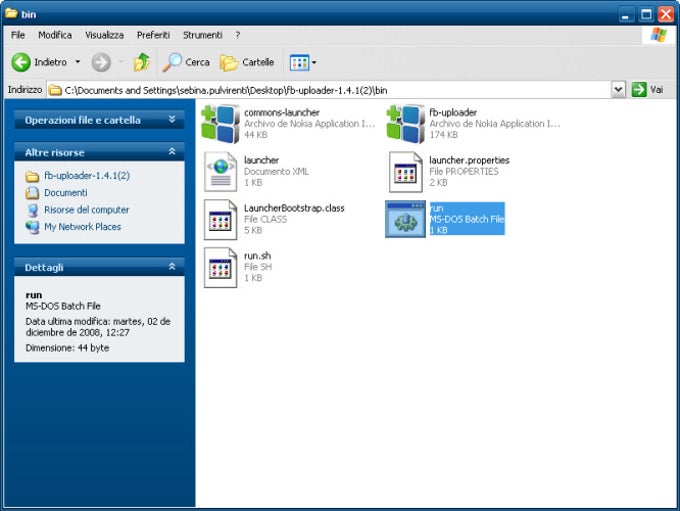Click the Documenti folder icon
Screen dimensions: 680x511
coord(32,193)
